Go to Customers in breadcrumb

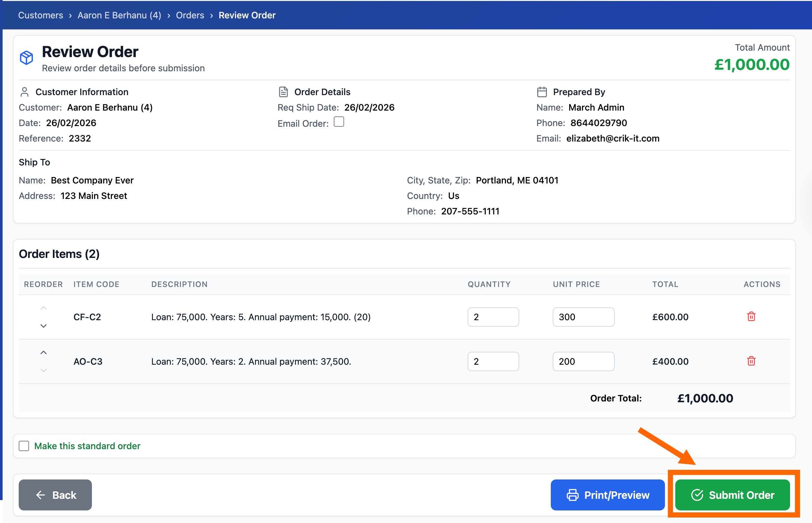[40, 15]
